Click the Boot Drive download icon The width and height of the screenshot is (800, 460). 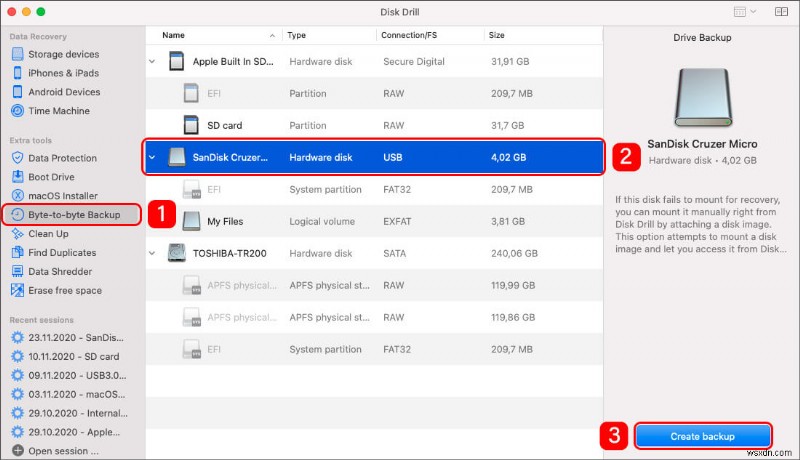tap(17, 177)
